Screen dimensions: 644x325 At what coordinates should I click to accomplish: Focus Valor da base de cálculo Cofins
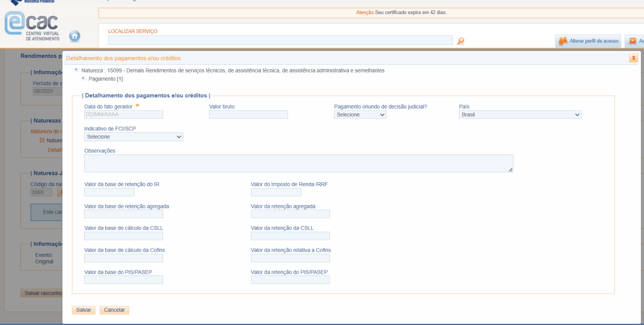(x=124, y=258)
